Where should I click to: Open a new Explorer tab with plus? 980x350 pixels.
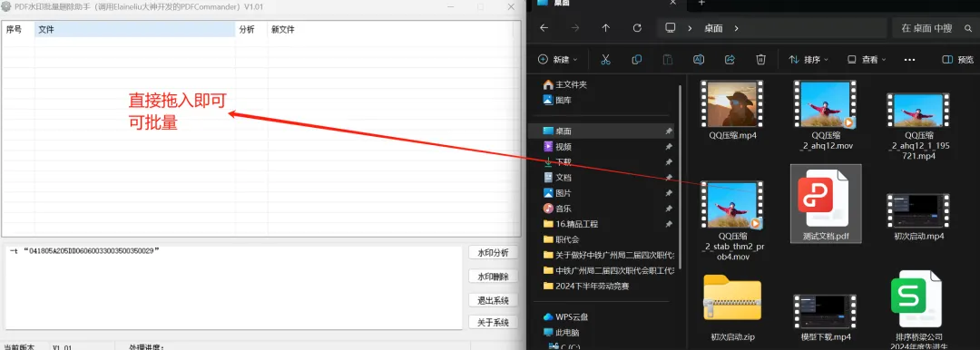tap(701, 3)
